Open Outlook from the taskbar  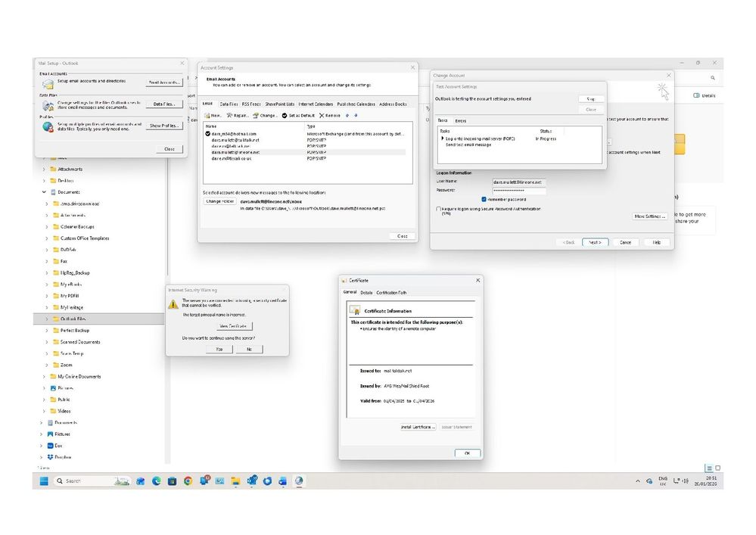coord(252,481)
